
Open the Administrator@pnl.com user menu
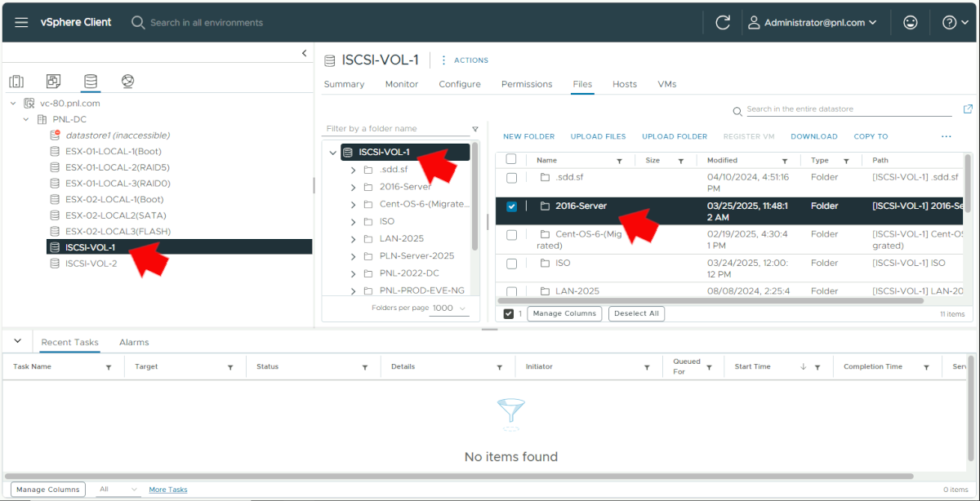[813, 23]
